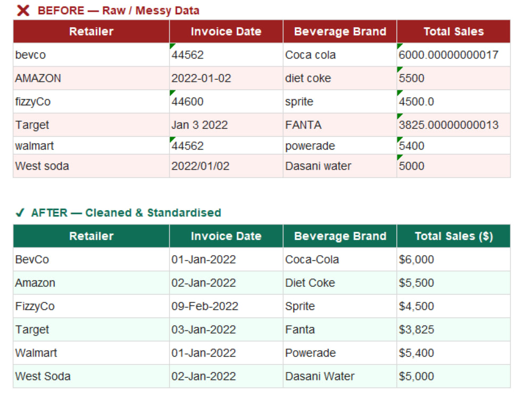Click the 'fizzyCo' retailer cell
532x399 pixels.
coord(92,102)
